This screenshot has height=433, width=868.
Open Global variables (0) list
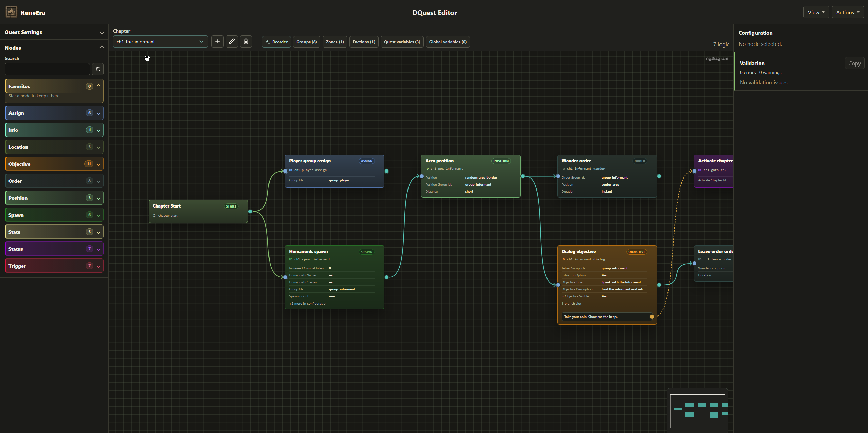448,42
